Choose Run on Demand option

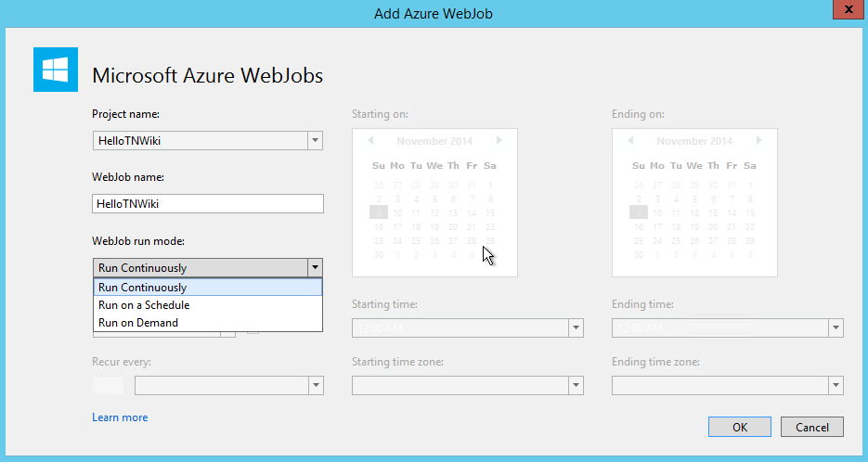coord(208,323)
